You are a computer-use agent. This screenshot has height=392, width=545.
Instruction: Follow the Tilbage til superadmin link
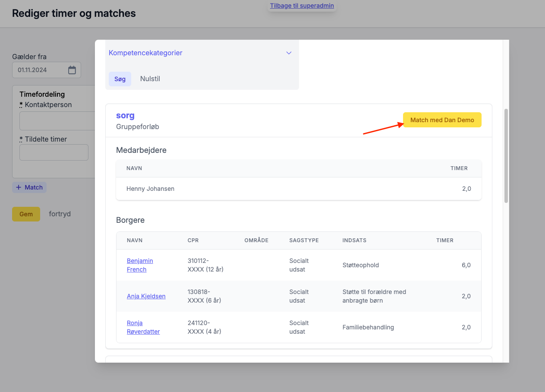tap(302, 6)
